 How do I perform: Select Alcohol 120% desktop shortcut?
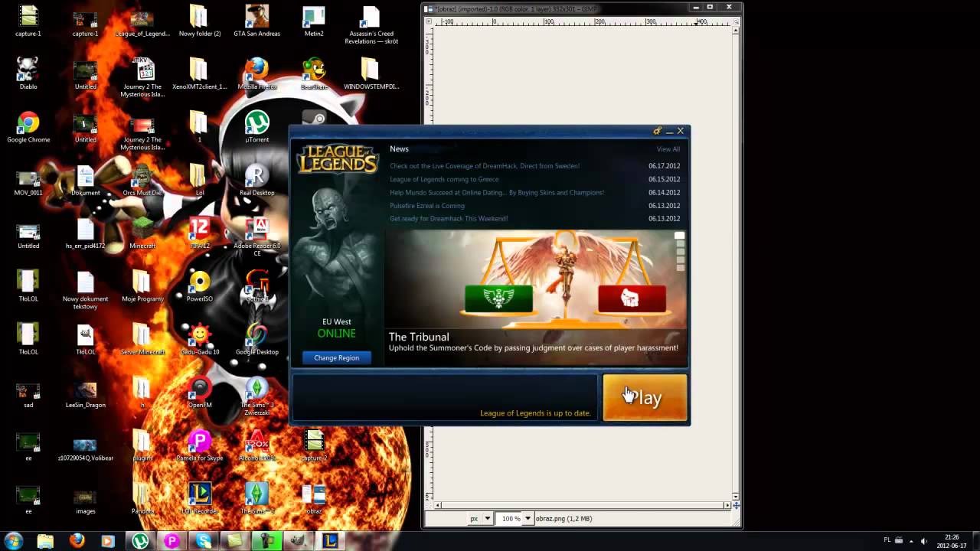click(256, 445)
